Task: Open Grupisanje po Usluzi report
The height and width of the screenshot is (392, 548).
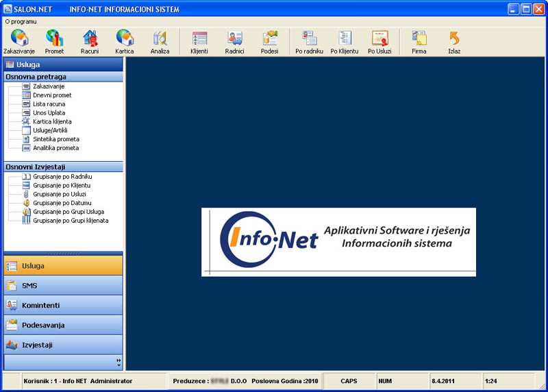Action: 60,194
